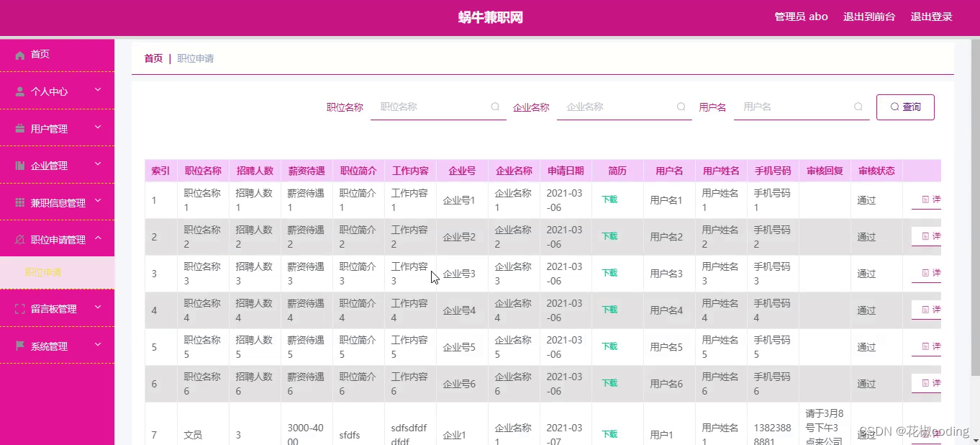Image resolution: width=980 pixels, height=445 pixels.
Task: Click 管理员 abo in the header
Action: coord(801,17)
